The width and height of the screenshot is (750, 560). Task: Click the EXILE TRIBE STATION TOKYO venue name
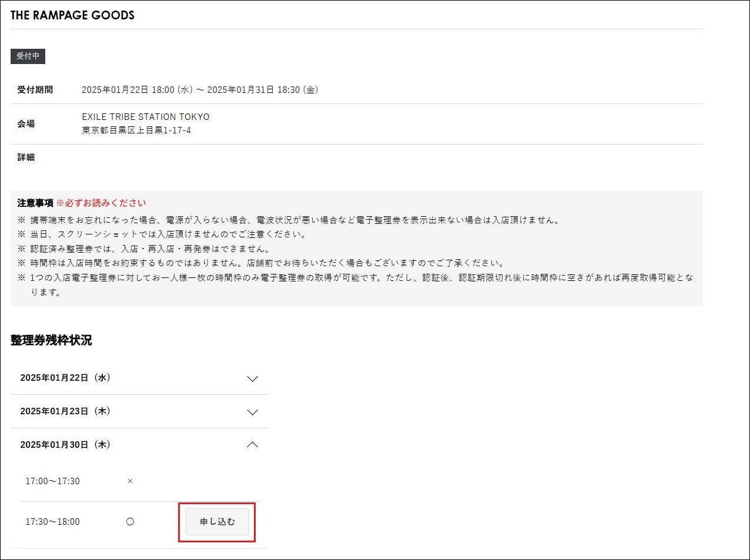pyautogui.click(x=146, y=117)
